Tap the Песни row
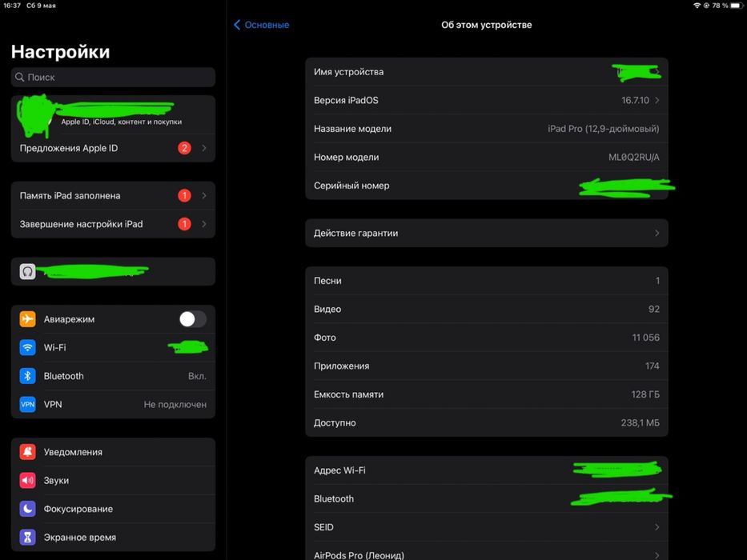747x560 pixels. tap(487, 281)
